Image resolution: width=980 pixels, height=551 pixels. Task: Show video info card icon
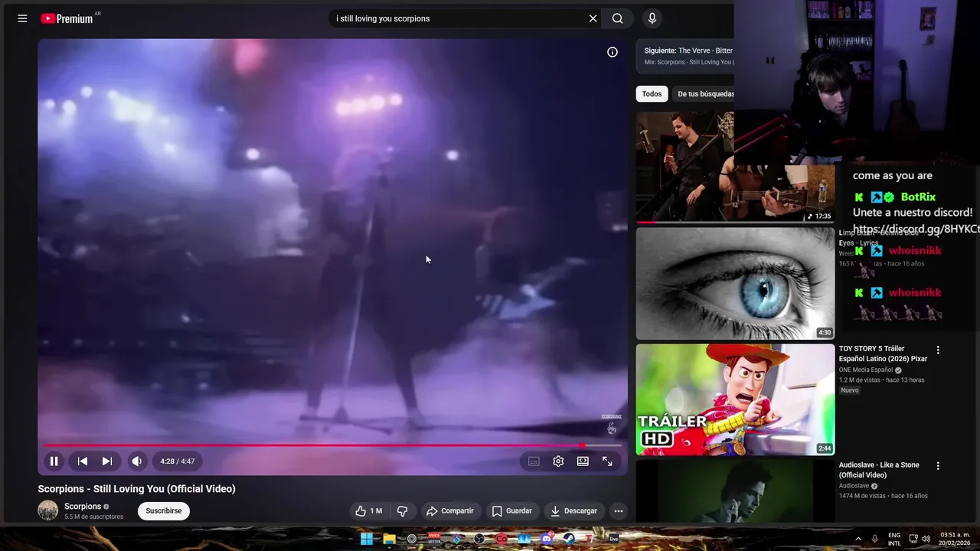pyautogui.click(x=612, y=52)
